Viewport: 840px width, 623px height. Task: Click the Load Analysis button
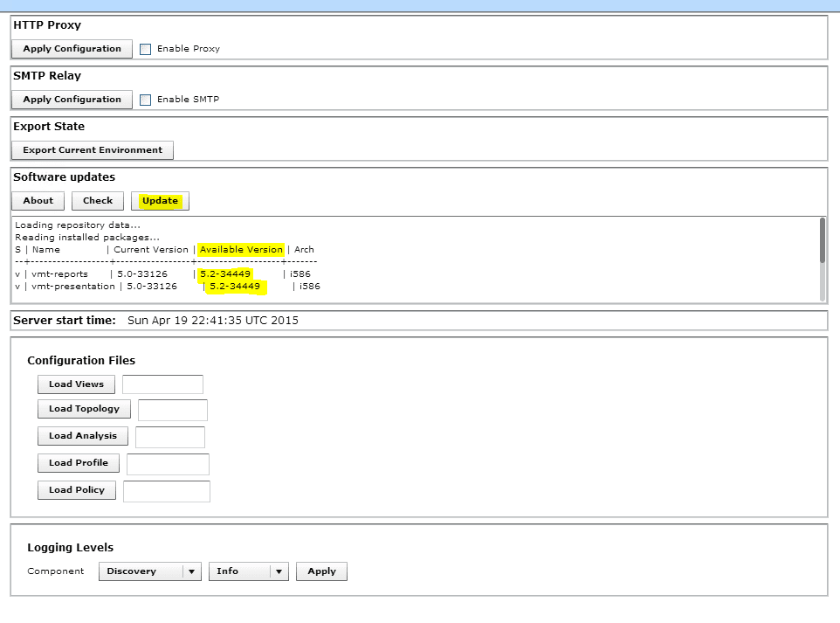[82, 436]
